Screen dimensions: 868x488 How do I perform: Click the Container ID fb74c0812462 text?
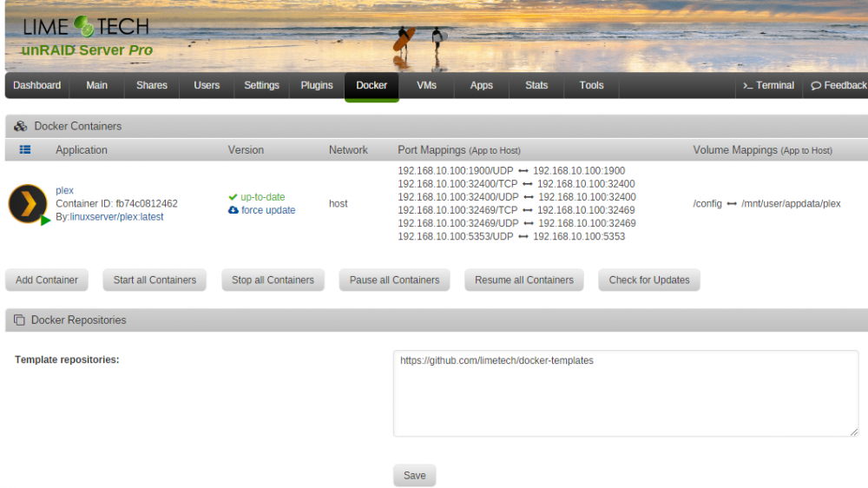[116, 203]
